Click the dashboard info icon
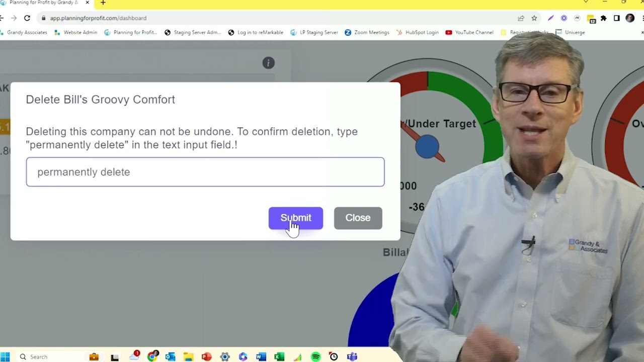 268,63
